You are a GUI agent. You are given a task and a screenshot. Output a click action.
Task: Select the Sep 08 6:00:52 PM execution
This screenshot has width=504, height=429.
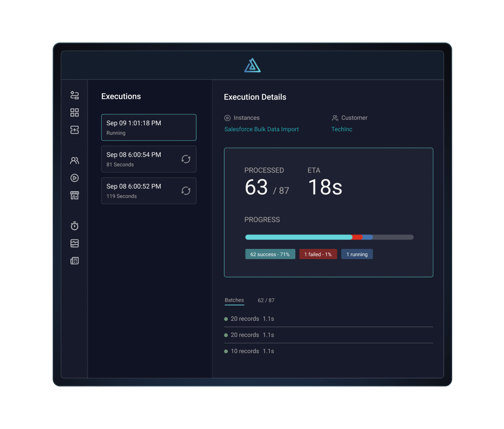(x=149, y=191)
